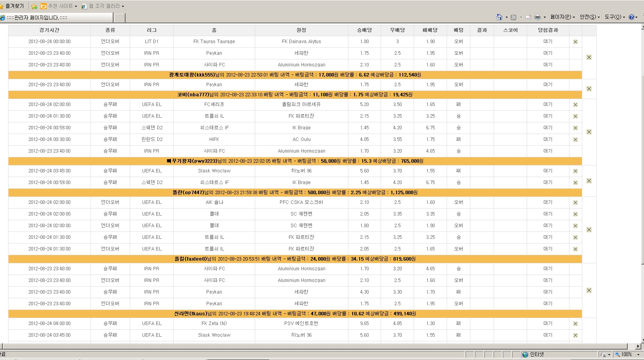The width and height of the screenshot is (644, 360).
Task: Click the Home icon in command bar
Action: coord(500,17)
